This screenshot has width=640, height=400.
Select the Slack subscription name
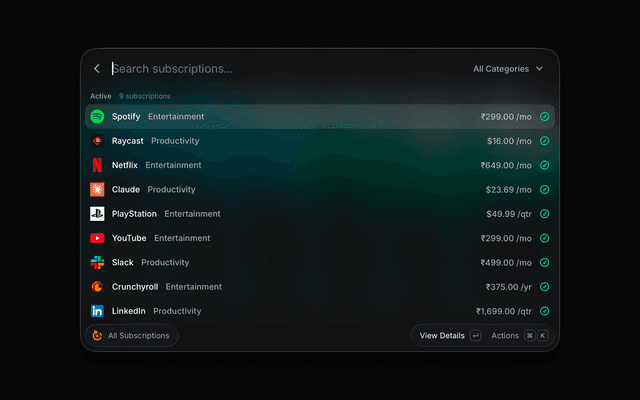pyautogui.click(x=122, y=262)
